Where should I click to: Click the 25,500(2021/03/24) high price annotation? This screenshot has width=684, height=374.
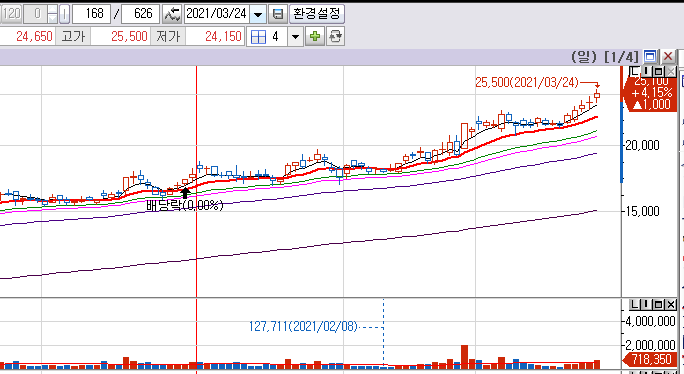(x=527, y=82)
